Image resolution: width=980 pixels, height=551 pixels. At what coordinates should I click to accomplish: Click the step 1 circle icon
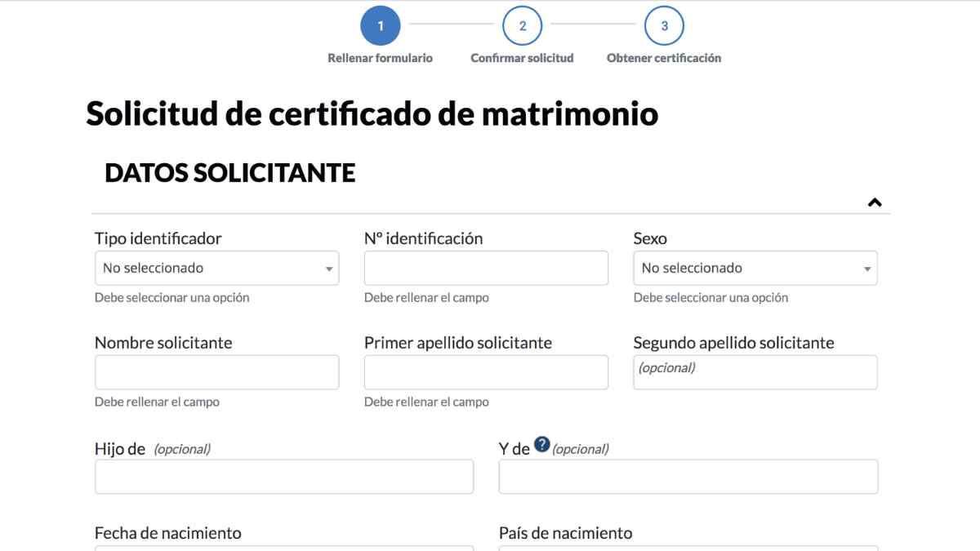(x=380, y=24)
